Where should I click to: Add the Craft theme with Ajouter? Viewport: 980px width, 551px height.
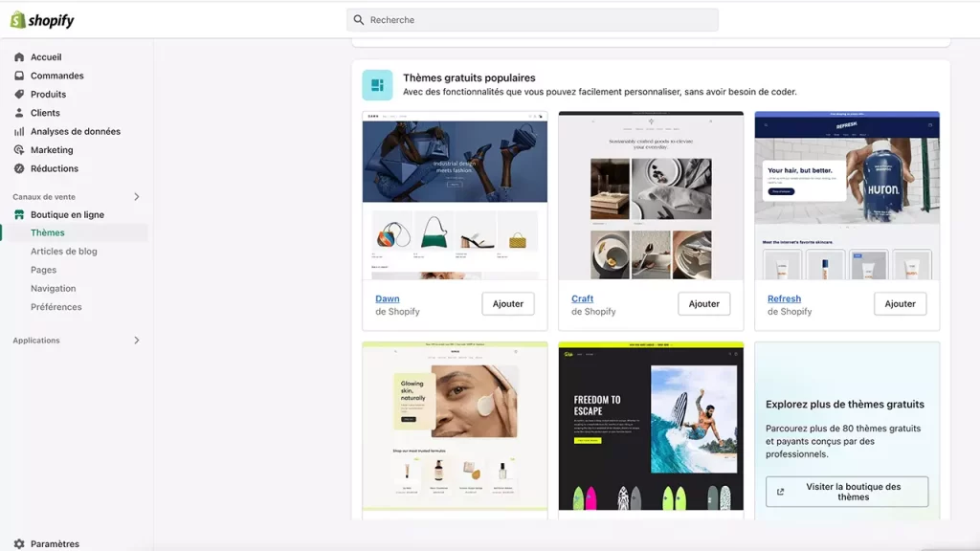click(x=703, y=303)
